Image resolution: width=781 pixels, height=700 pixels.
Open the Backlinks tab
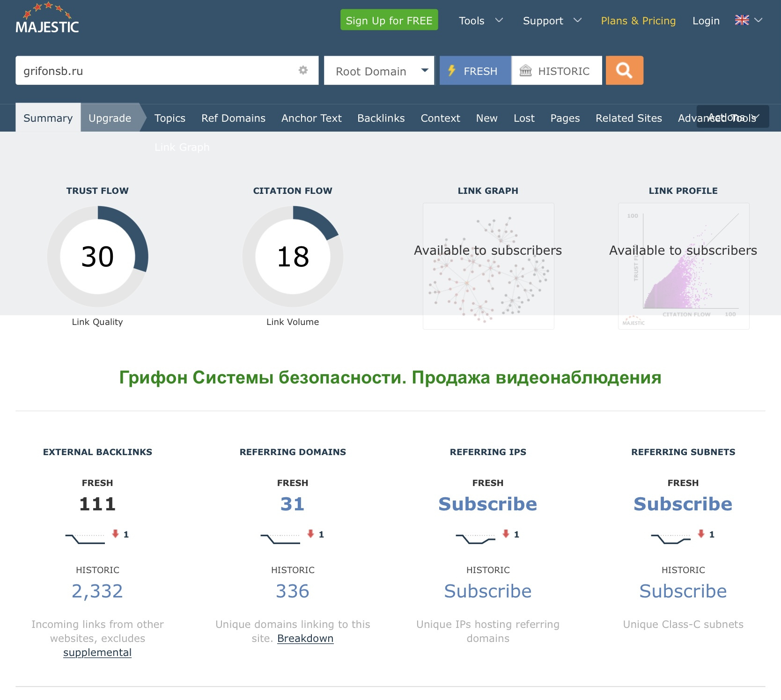pos(381,118)
